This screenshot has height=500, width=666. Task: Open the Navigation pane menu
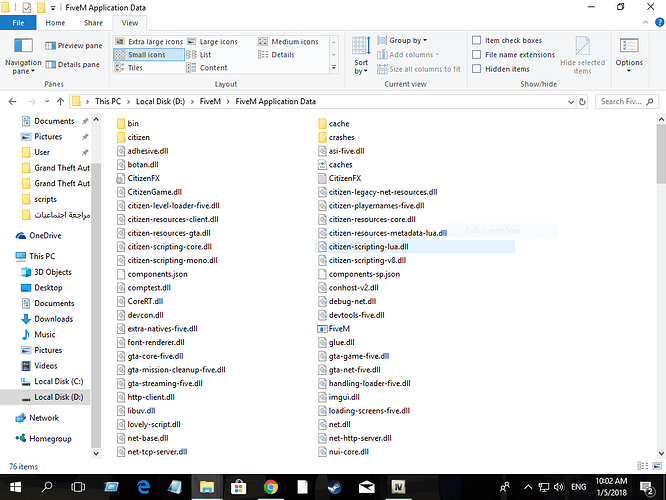click(x=23, y=56)
